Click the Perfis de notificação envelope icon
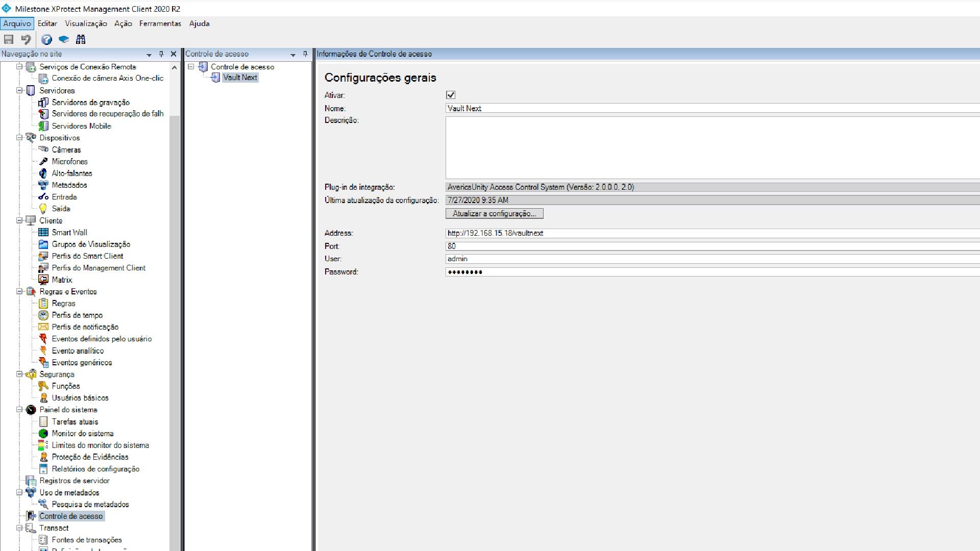Image resolution: width=980 pixels, height=551 pixels. point(43,327)
